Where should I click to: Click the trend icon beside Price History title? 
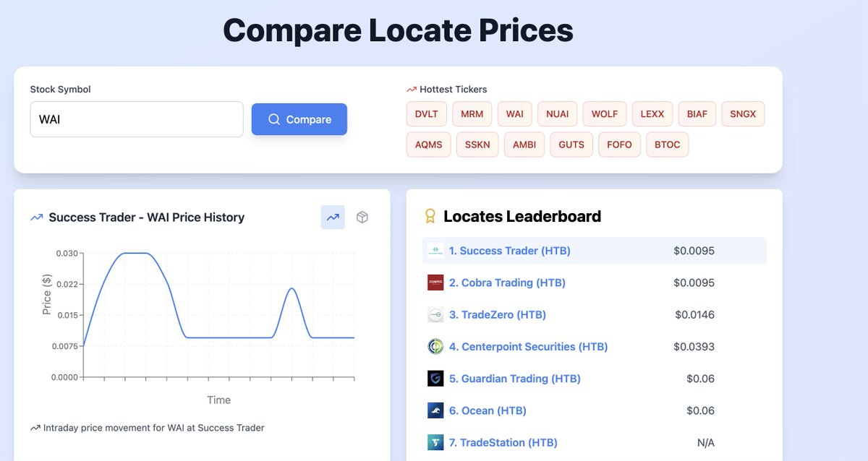pyautogui.click(x=37, y=217)
